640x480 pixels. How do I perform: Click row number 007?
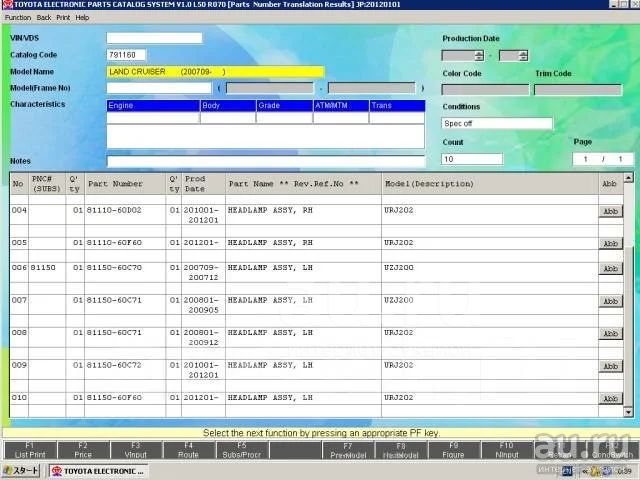(x=19, y=300)
